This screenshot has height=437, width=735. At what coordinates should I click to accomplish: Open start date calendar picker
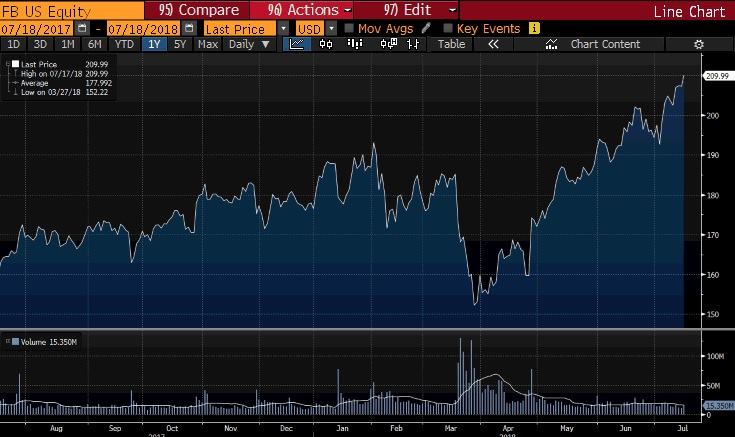coord(82,28)
